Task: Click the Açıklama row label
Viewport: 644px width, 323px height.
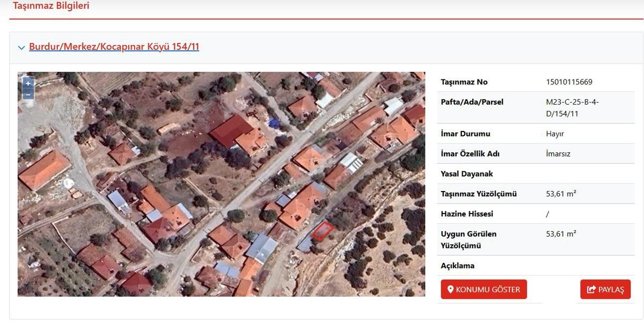Action: 458,266
